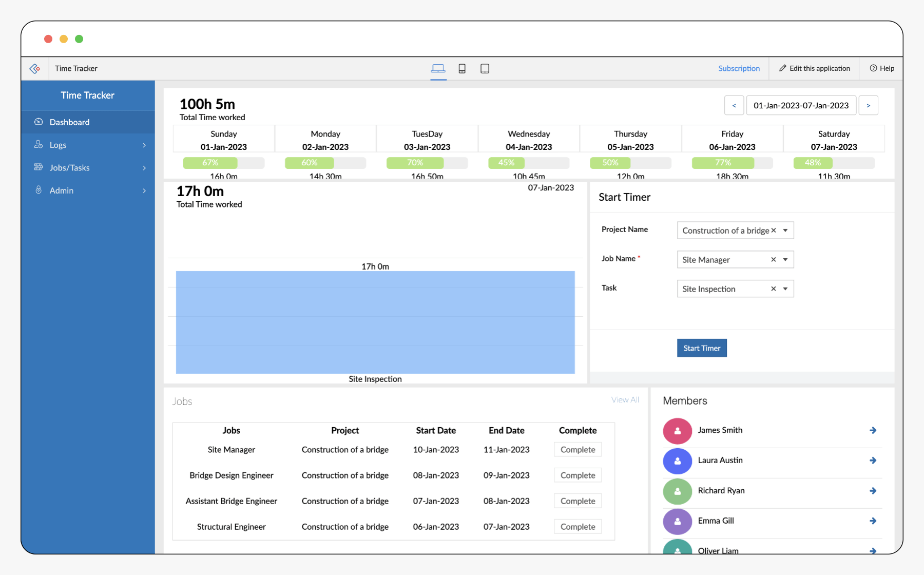Switch to mobile phone preview icon
This screenshot has height=575, width=924.
[x=462, y=68]
